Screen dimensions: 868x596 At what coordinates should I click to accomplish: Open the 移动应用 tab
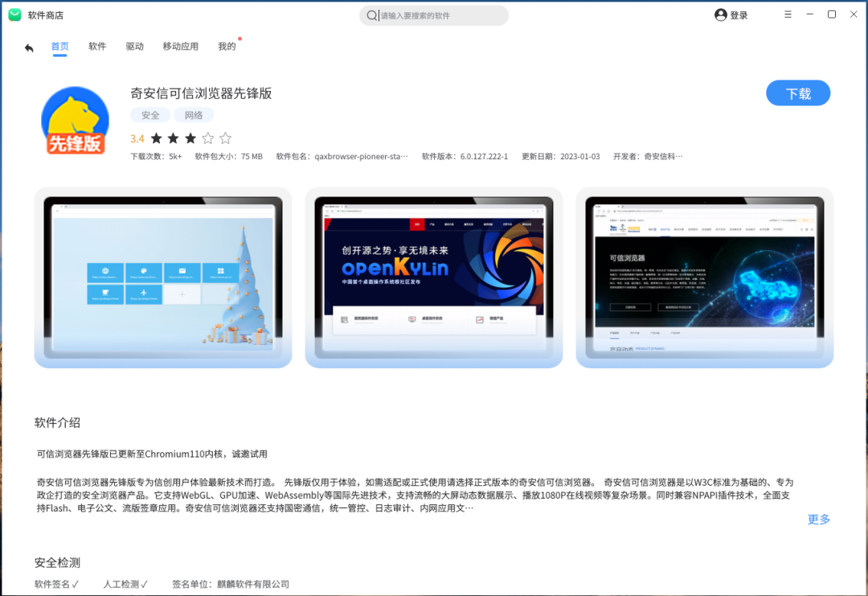pyautogui.click(x=180, y=47)
